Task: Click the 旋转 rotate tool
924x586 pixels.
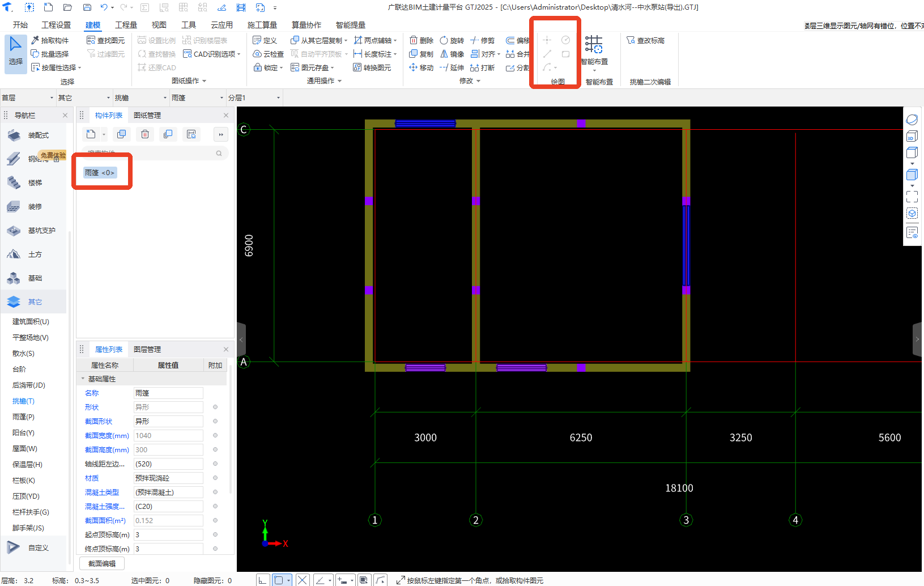Action: (452, 40)
